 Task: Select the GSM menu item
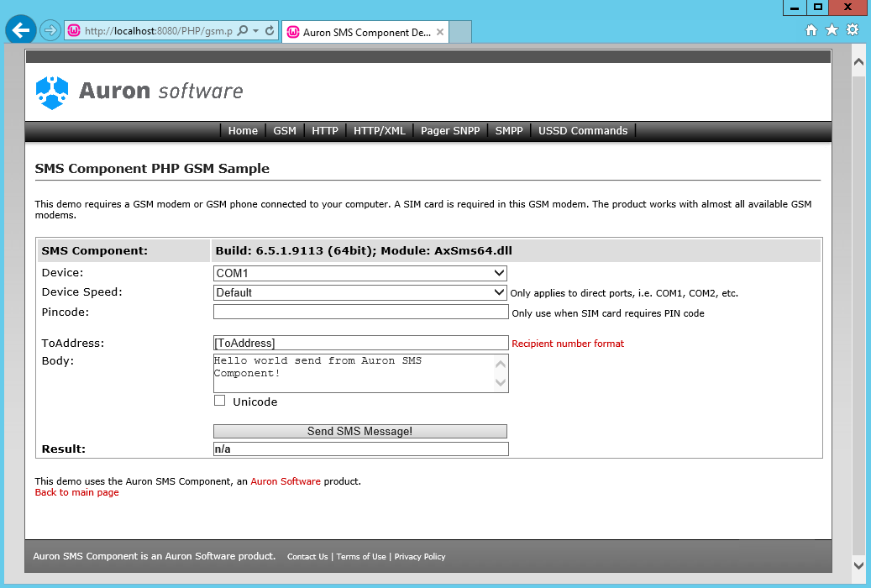point(285,131)
